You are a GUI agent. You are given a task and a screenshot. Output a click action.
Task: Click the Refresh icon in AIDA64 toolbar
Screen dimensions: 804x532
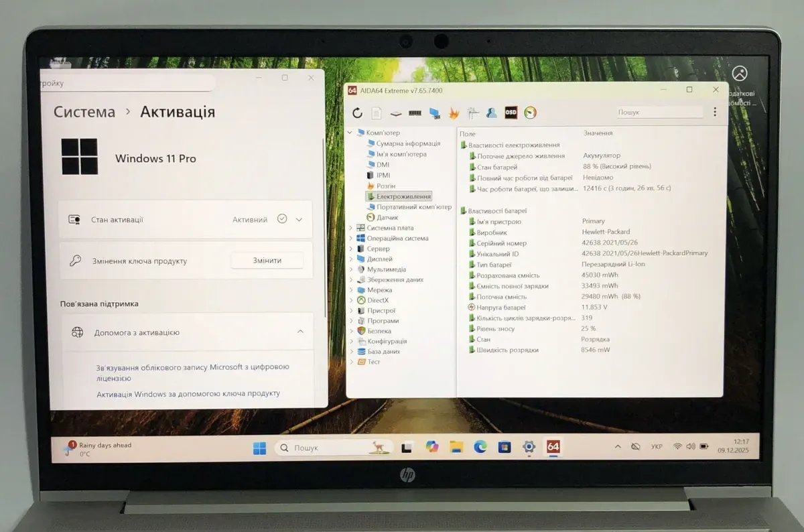click(x=357, y=113)
